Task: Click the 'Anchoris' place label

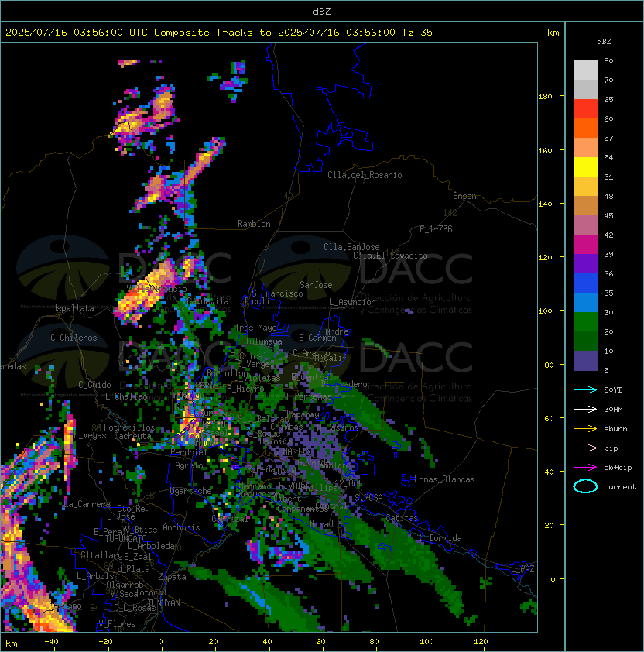Action: point(181,527)
